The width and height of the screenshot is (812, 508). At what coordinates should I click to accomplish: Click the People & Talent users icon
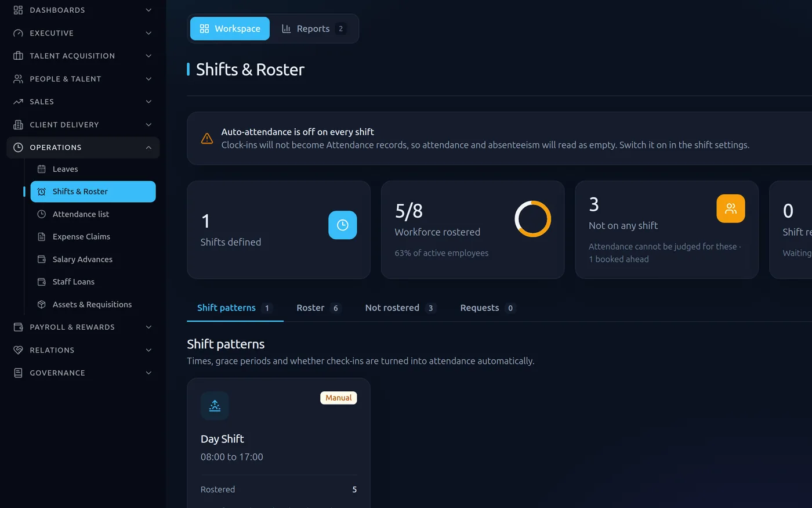pyautogui.click(x=18, y=79)
